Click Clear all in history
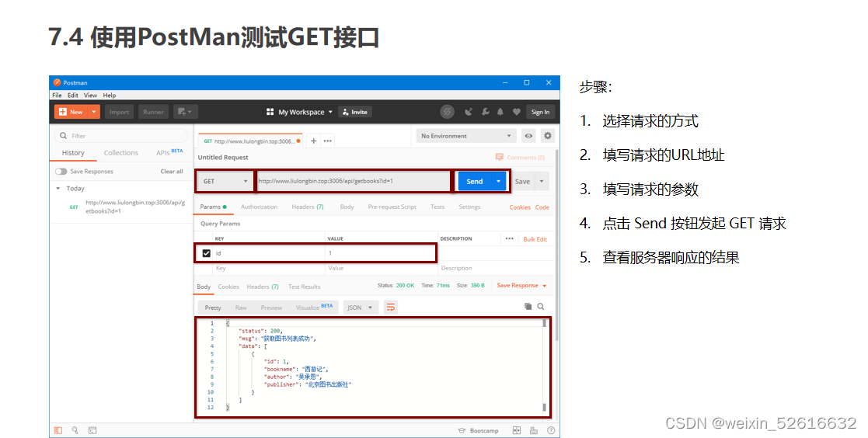The height and width of the screenshot is (438, 868). (172, 172)
